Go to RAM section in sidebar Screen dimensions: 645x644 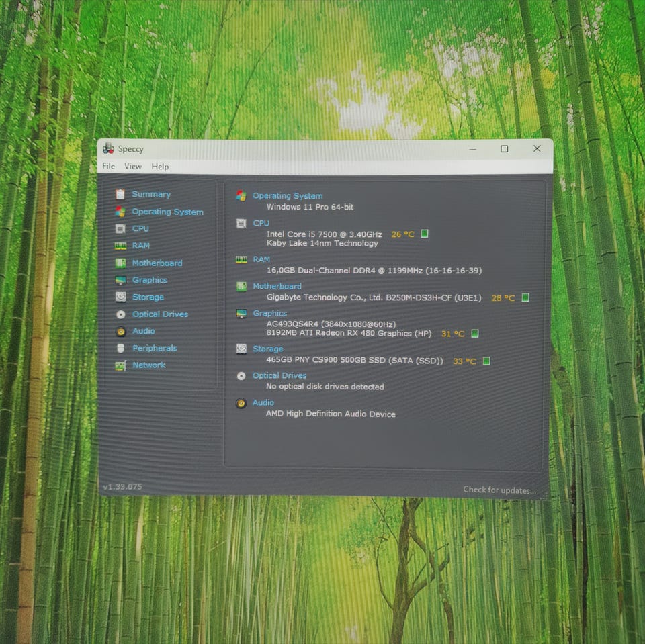[x=140, y=246]
